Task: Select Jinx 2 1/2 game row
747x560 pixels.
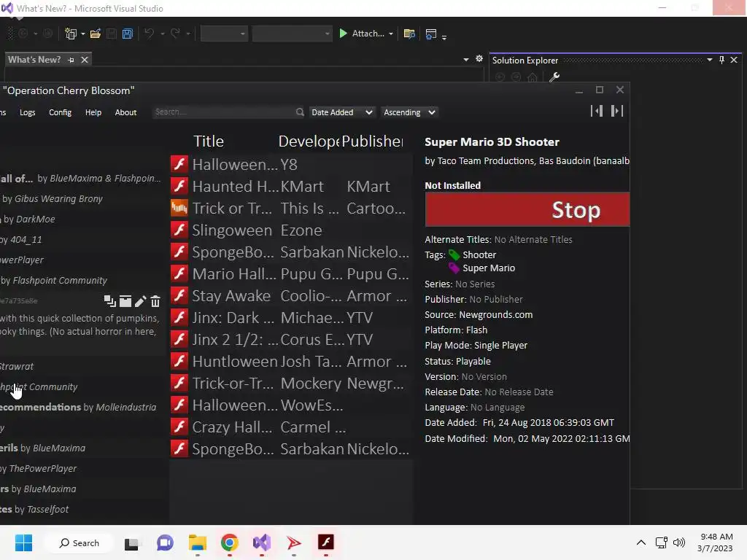Action: coord(291,340)
